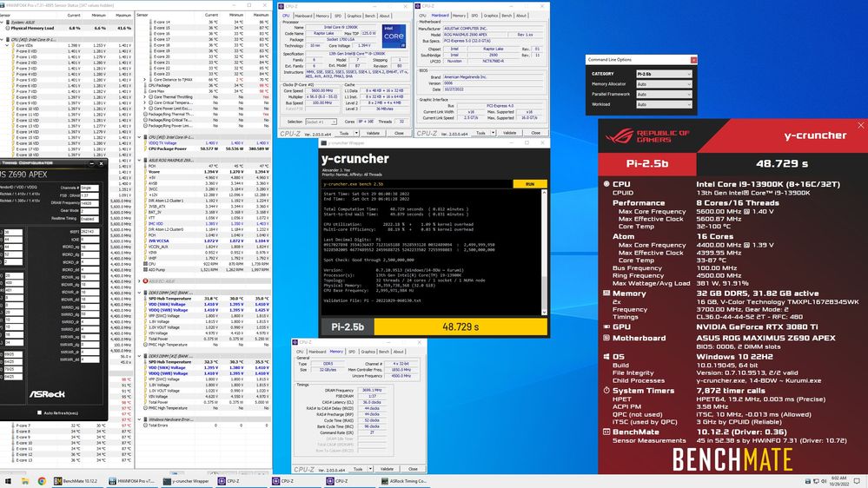
Task: Click the OS Windows icon in BenchMate panel
Action: coord(606,356)
